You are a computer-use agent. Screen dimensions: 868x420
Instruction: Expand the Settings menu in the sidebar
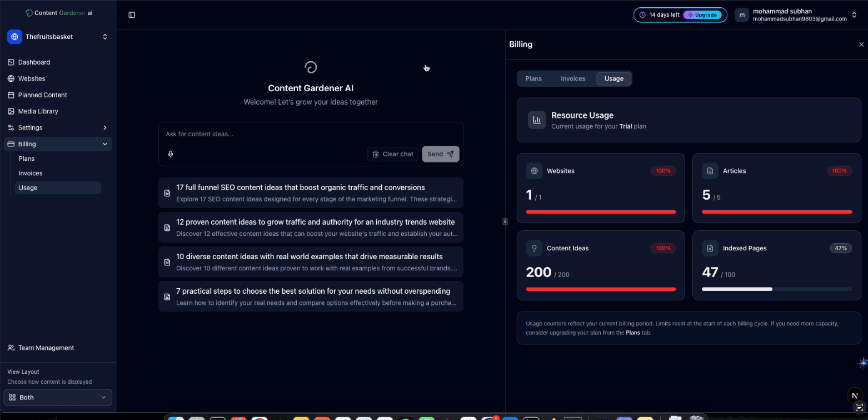[58, 128]
